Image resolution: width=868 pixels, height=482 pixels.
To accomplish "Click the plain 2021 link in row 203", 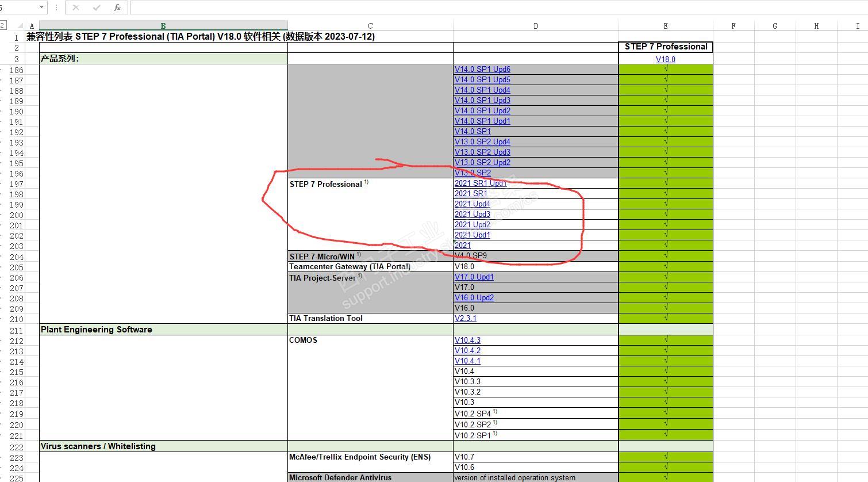I will click(463, 245).
